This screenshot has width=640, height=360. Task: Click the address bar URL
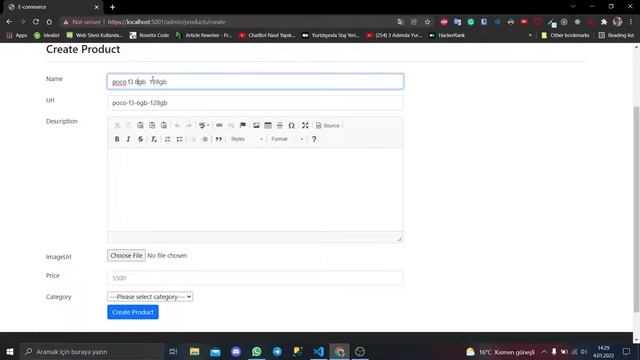click(x=167, y=22)
